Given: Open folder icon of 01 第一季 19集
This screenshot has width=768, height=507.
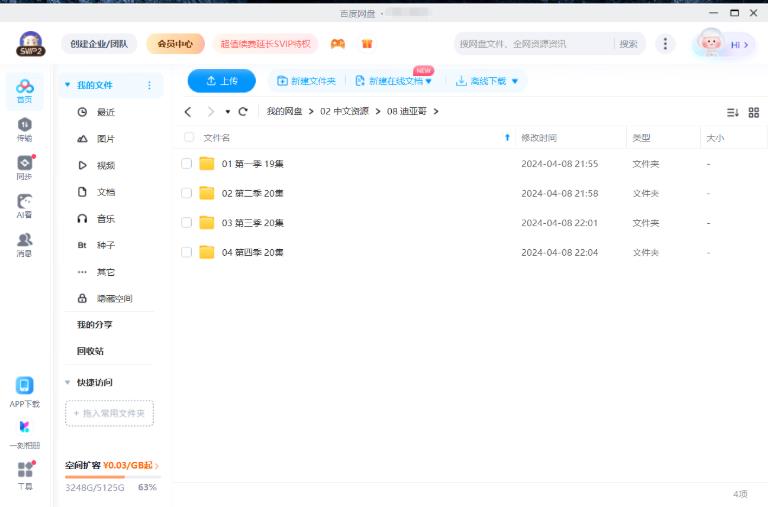Looking at the screenshot, I should tap(207, 163).
